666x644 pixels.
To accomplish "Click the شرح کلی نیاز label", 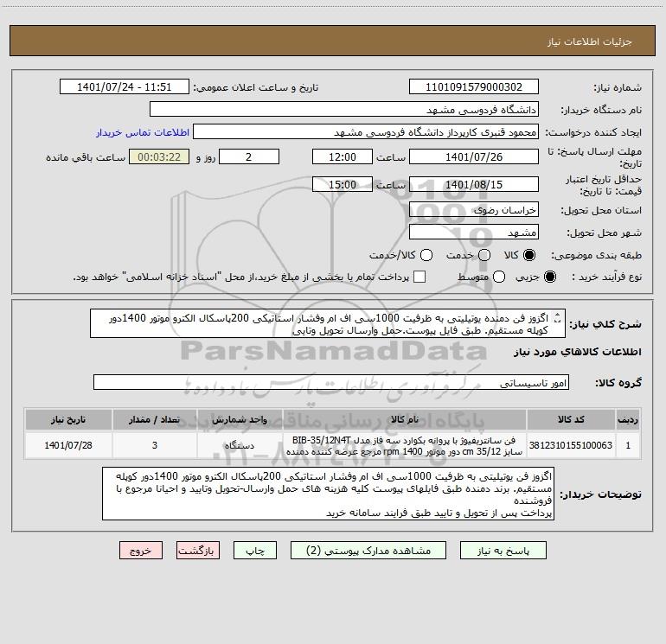I will point(605,324).
